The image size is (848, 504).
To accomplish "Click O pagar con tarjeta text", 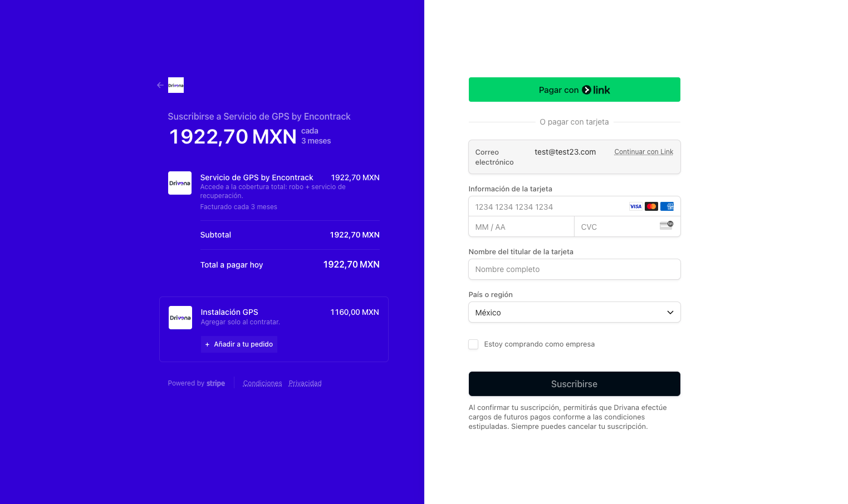I will coord(574,122).
